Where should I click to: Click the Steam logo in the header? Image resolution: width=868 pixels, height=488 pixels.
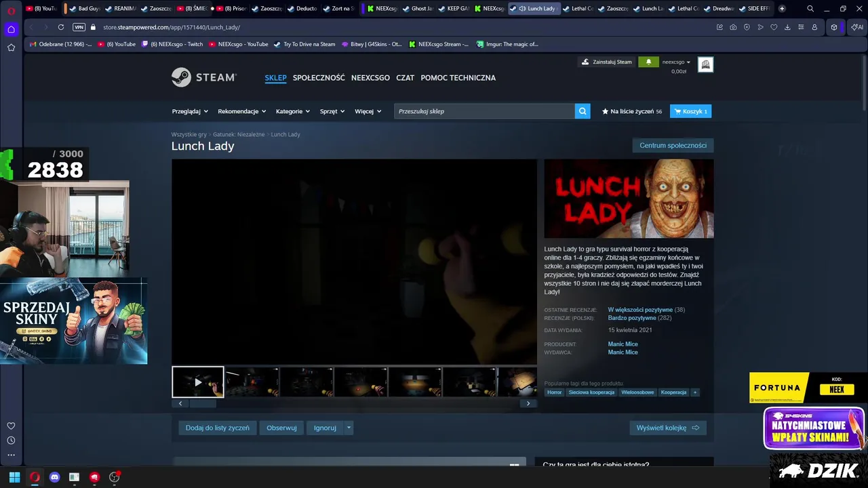[203, 77]
